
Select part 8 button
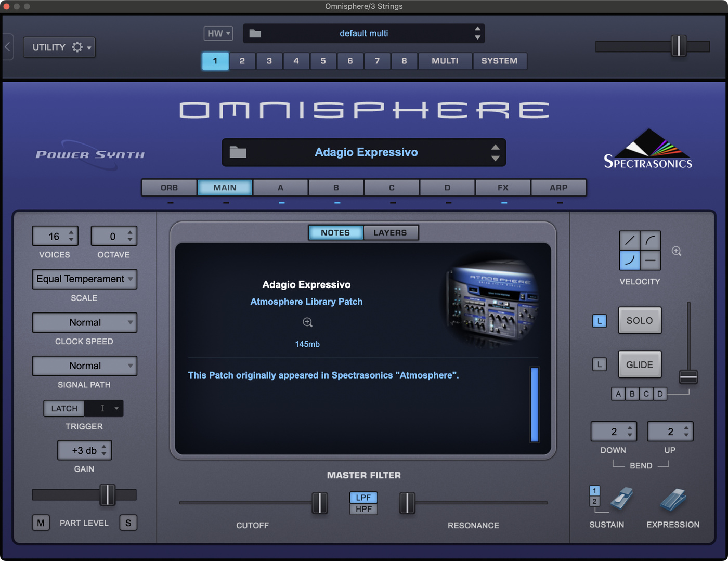point(404,61)
